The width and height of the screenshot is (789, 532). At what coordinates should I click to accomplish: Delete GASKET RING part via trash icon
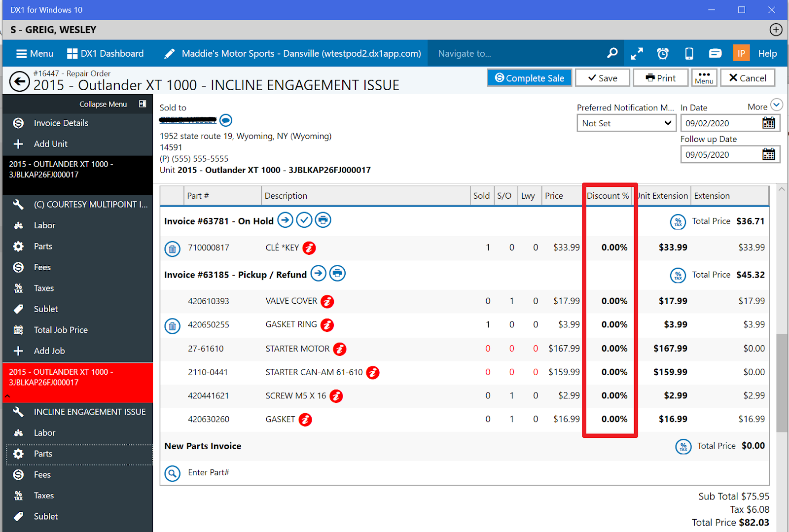[172, 326]
